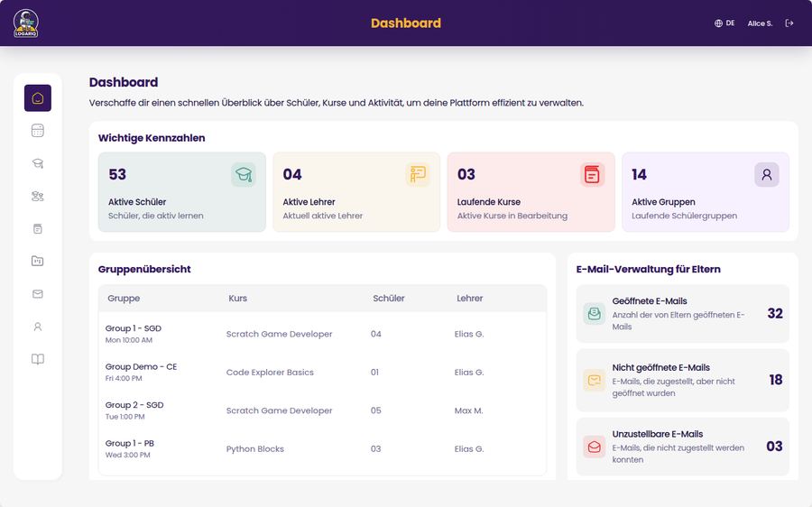Open the groups people sidebar icon
This screenshot has width=812, height=507.
pyautogui.click(x=38, y=196)
